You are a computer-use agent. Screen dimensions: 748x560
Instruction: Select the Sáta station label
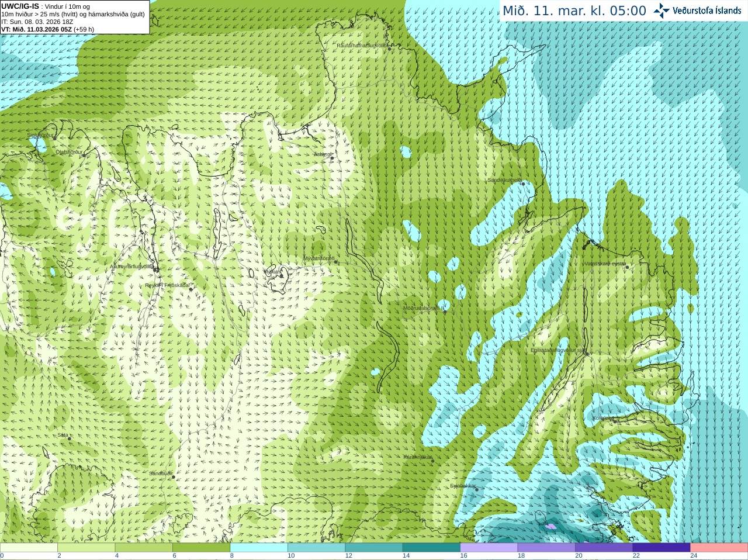[x=63, y=435]
